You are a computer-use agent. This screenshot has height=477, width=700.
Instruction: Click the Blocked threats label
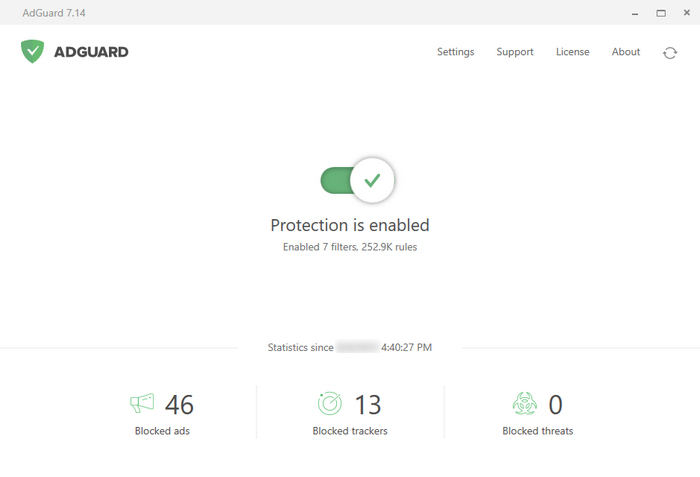pos(538,431)
